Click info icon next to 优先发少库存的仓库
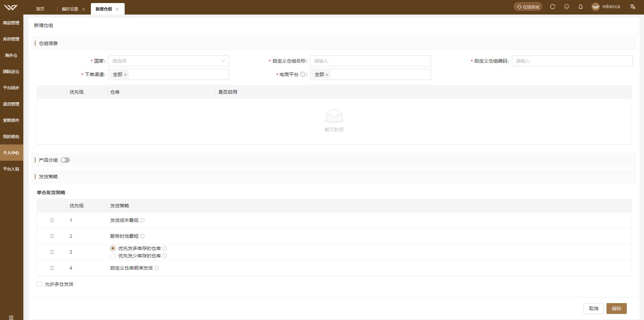The image size is (644, 320). pos(165,256)
